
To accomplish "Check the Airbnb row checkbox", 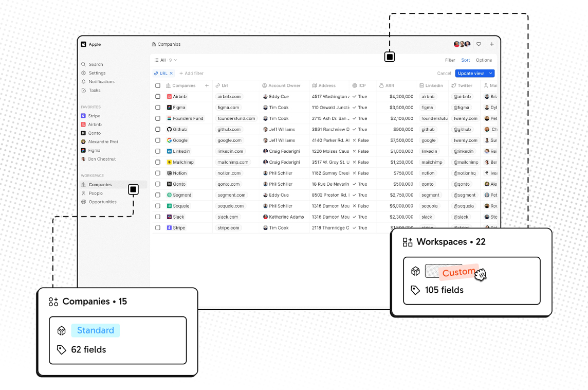I will (158, 96).
